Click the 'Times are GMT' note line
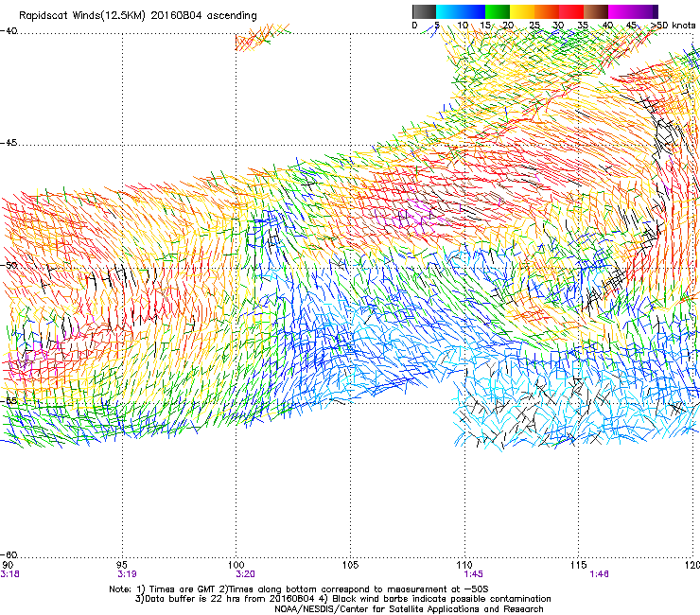700x615 pixels. click(299, 589)
